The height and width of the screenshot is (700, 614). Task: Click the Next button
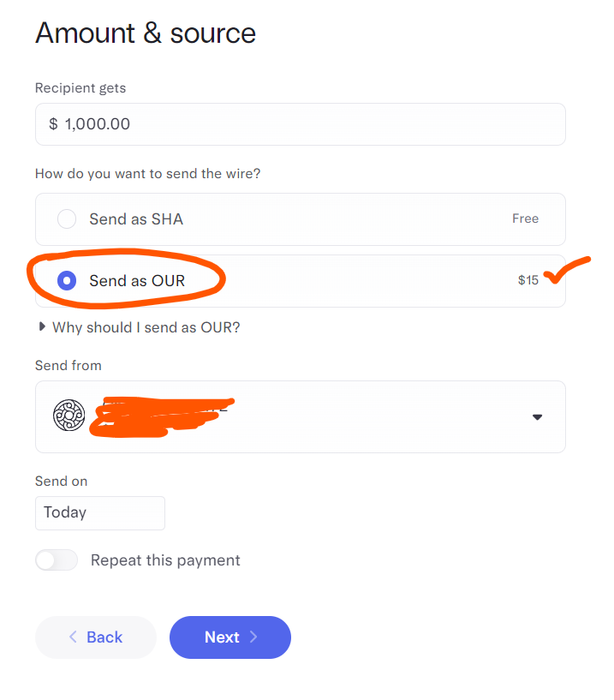pos(230,637)
